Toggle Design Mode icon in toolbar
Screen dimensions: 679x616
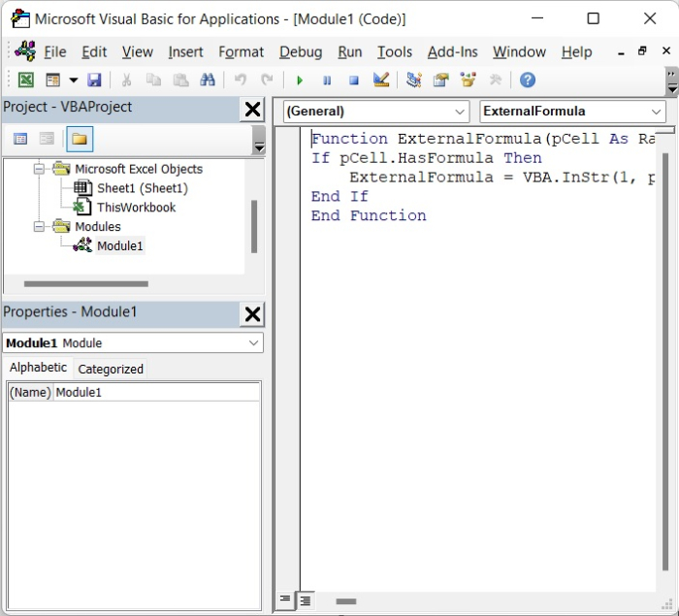pyautogui.click(x=381, y=81)
